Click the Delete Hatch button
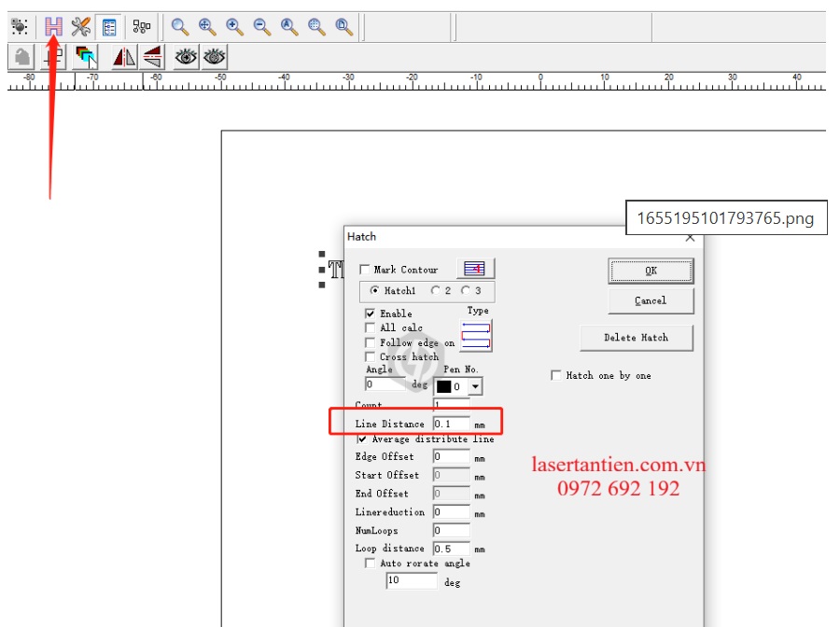This screenshot has height=627, width=840. [x=636, y=337]
